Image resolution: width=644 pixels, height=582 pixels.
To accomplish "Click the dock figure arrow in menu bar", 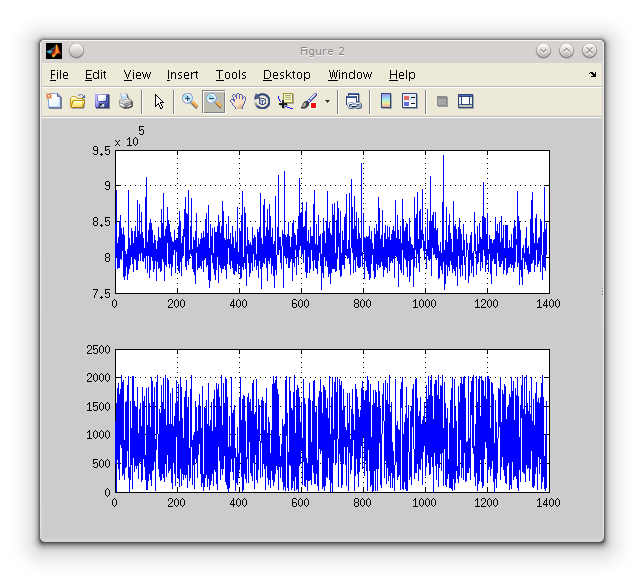I will 592,75.
